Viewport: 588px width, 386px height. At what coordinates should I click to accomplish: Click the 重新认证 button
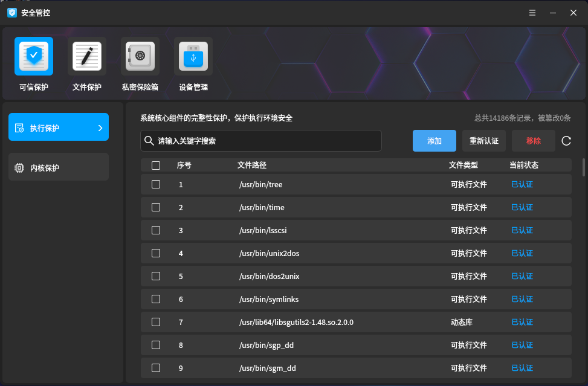coord(484,141)
